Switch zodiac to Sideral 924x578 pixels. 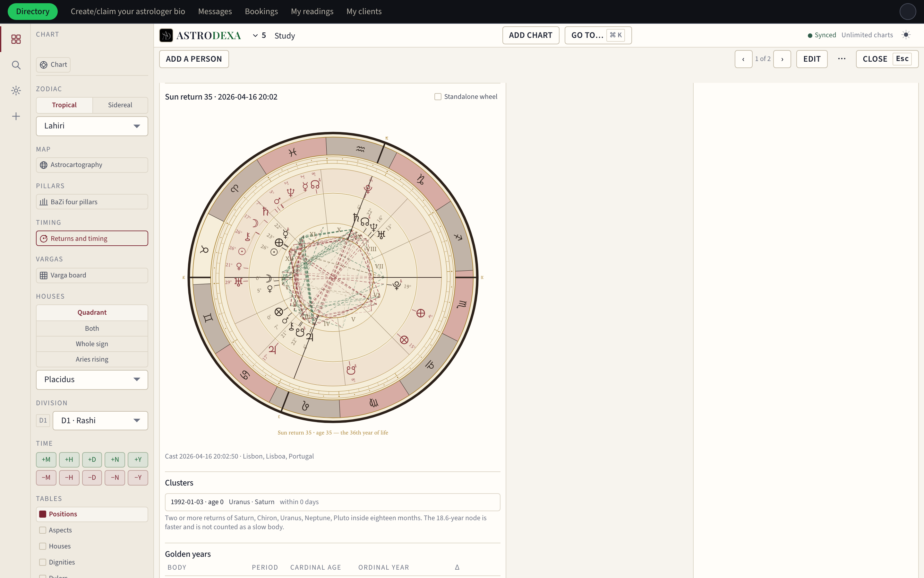120,105
